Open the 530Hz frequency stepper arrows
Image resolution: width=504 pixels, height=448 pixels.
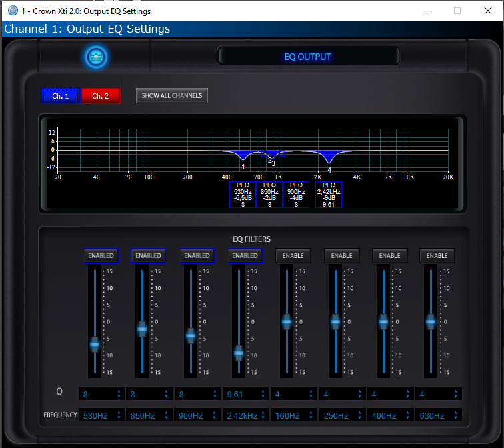119,415
